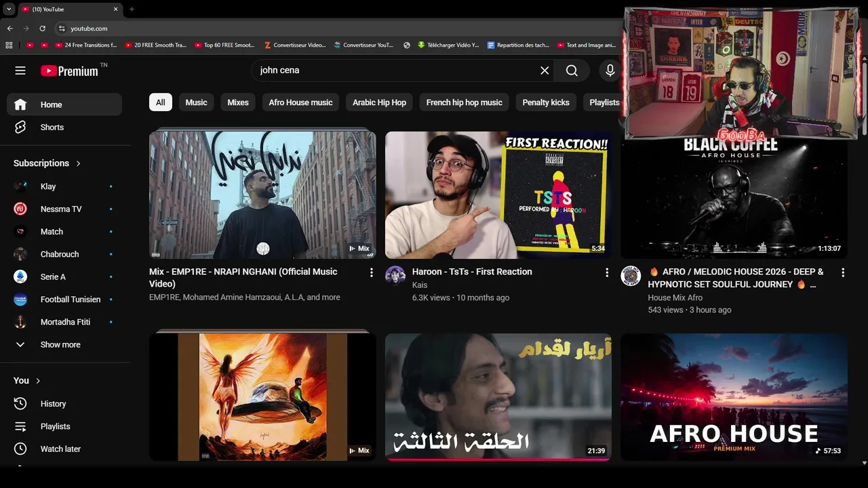Open bookmark Top 60 FREE Smoot...

tap(224, 45)
